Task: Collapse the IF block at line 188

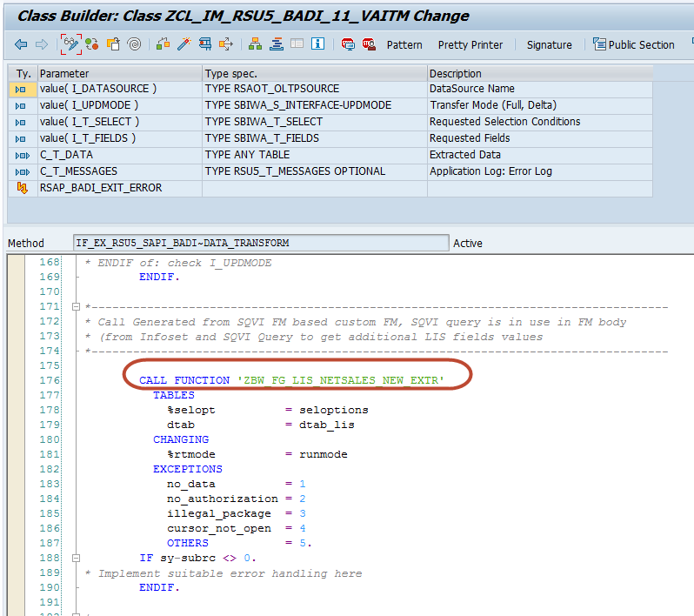Action: (x=77, y=558)
